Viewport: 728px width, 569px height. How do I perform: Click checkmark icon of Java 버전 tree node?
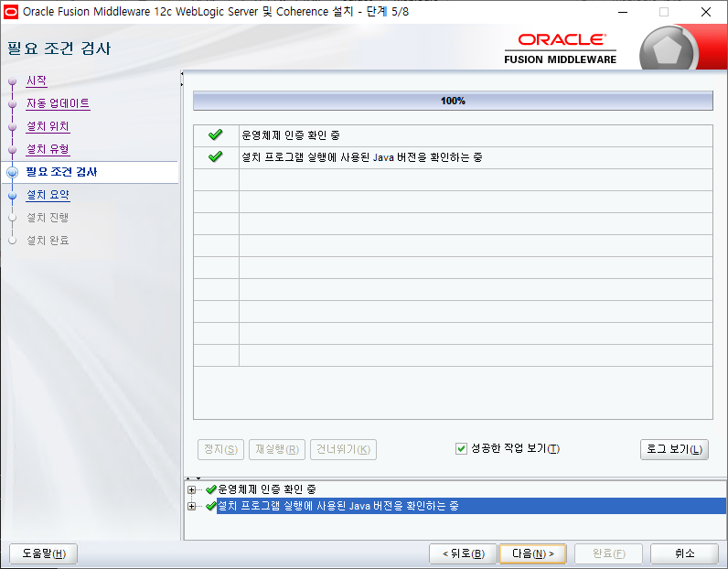211,506
